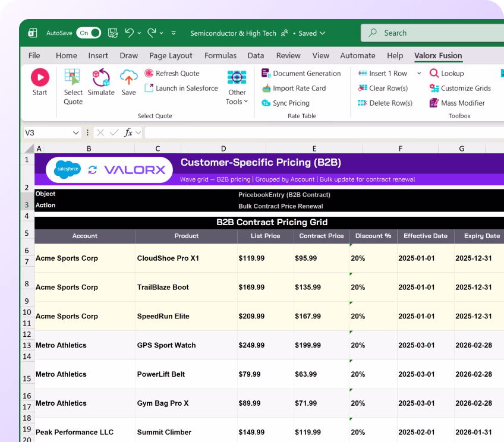Image resolution: width=504 pixels, height=442 pixels.
Task: Open the Other Tools menu
Action: coord(237,87)
